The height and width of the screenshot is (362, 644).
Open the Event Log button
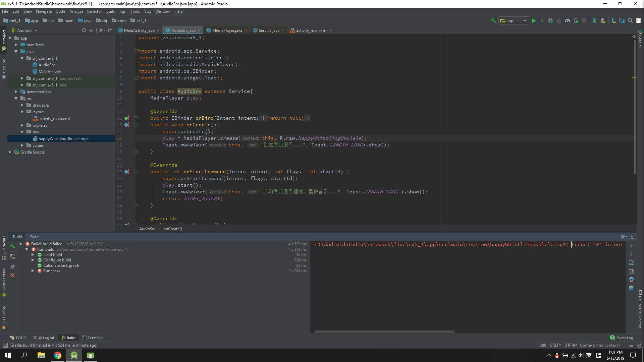[622, 338]
